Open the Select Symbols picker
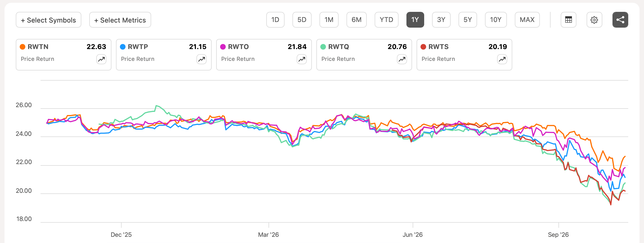Screen dimensions: 644x243 click(x=48, y=20)
